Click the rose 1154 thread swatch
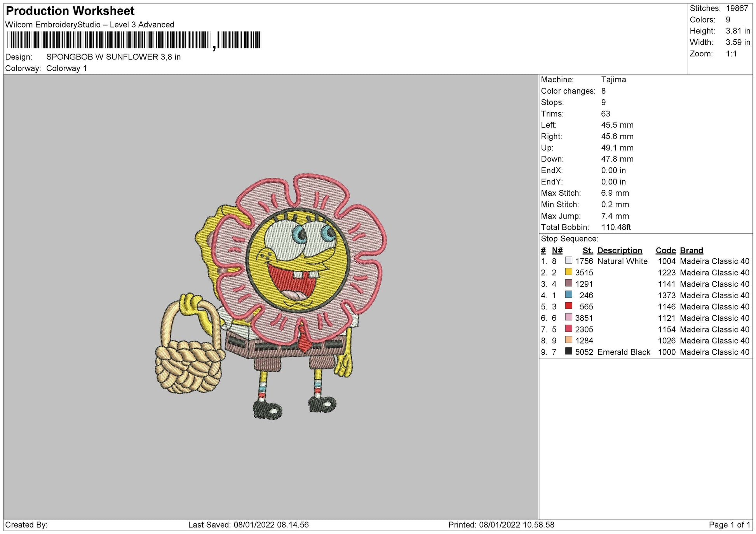 point(569,329)
